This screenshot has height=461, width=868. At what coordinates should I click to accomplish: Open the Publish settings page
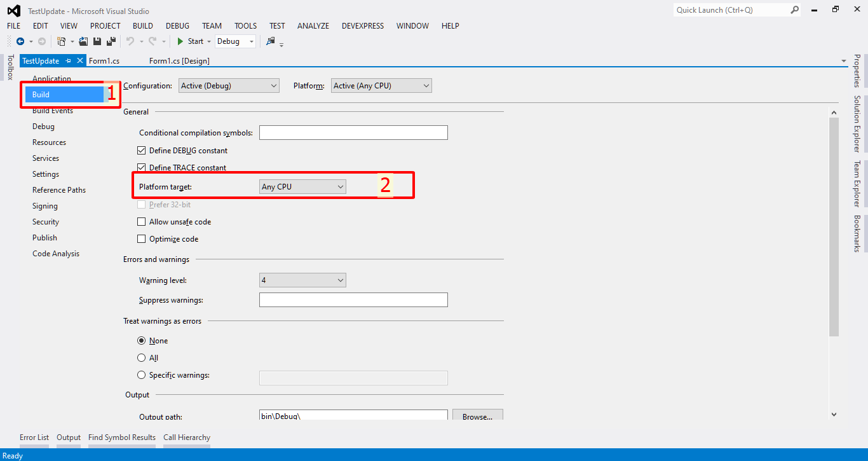(x=44, y=238)
